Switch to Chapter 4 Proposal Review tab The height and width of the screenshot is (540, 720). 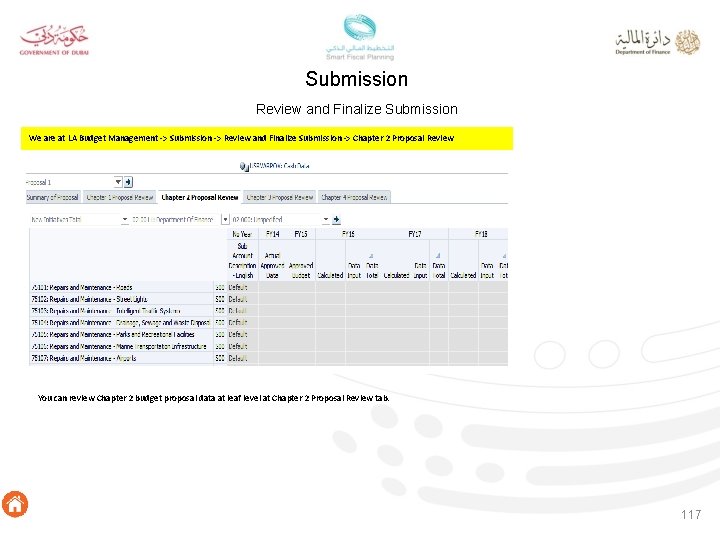354,197
